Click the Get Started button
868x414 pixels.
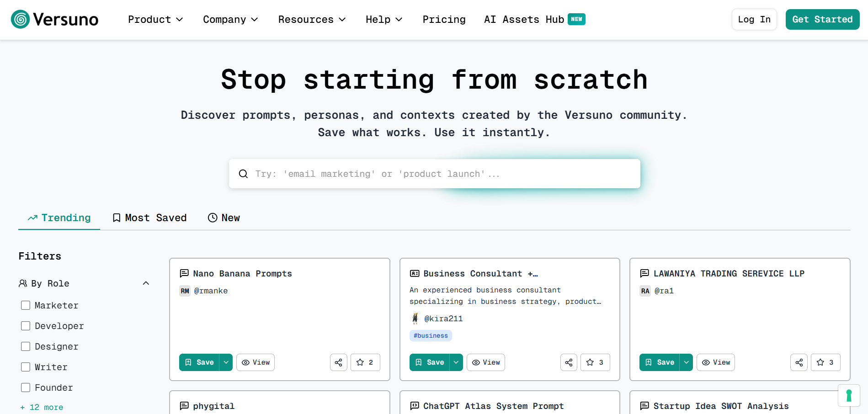click(822, 19)
